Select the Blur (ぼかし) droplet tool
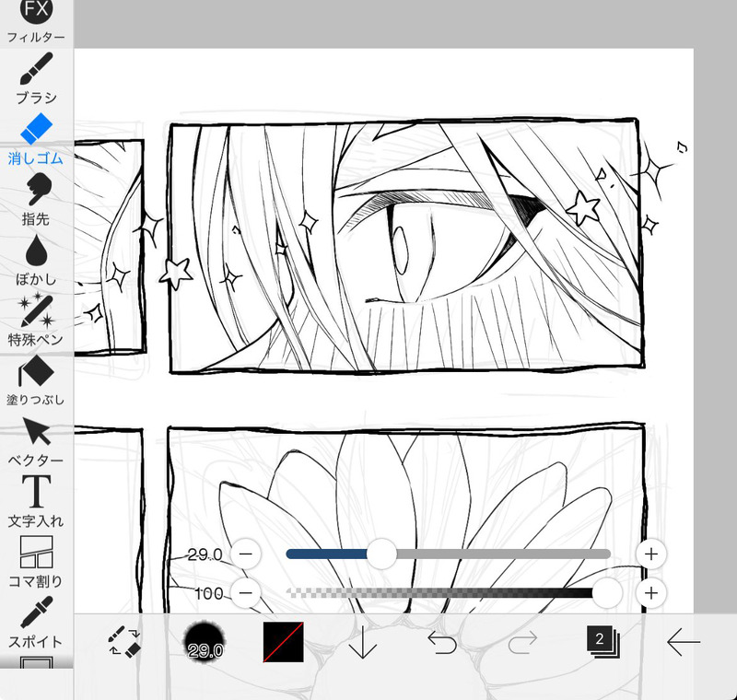Image resolution: width=737 pixels, height=700 pixels. 36,260
